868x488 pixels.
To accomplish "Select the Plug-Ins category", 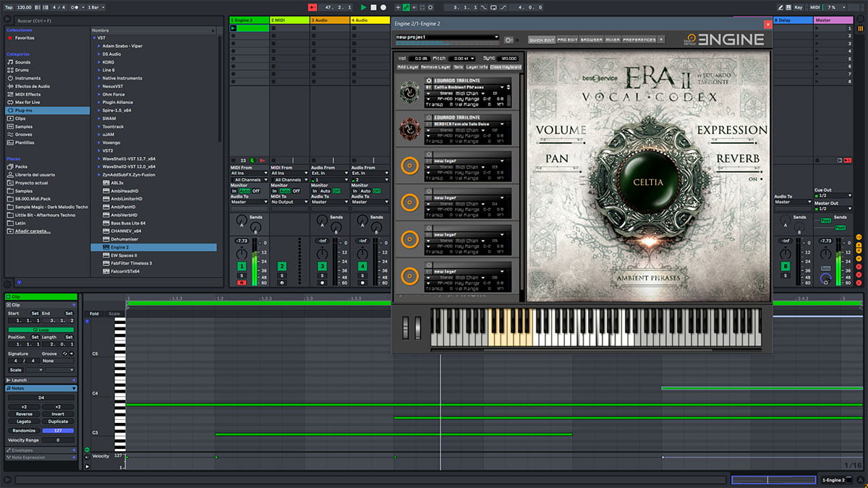I will (x=46, y=111).
